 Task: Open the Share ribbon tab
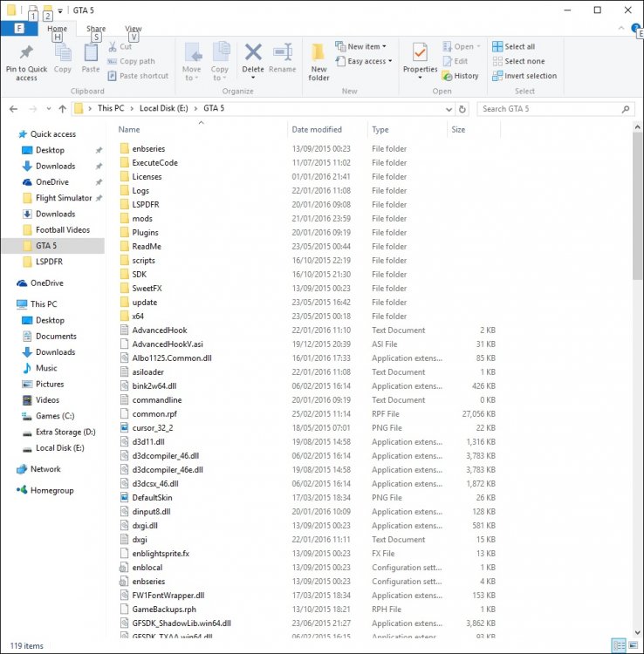96,29
